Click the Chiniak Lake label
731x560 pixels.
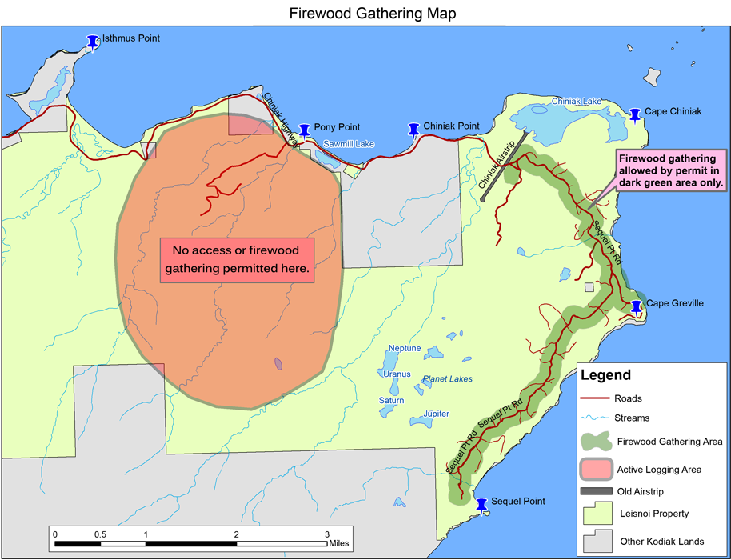pyautogui.click(x=576, y=102)
